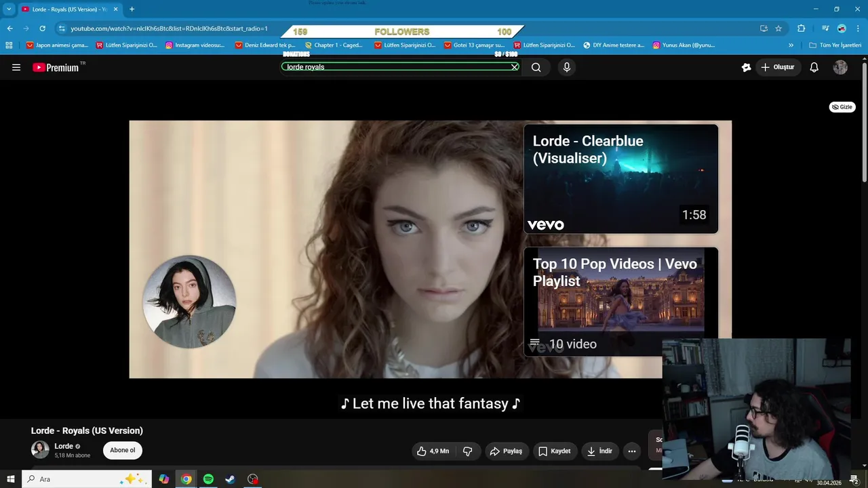This screenshot has height=488, width=868.
Task: Save the video with Kaydet
Action: tap(554, 451)
